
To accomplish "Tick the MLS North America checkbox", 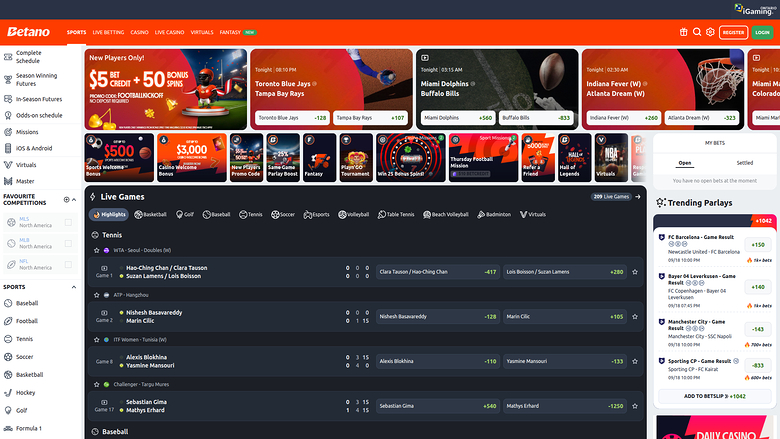I will [x=68, y=222].
